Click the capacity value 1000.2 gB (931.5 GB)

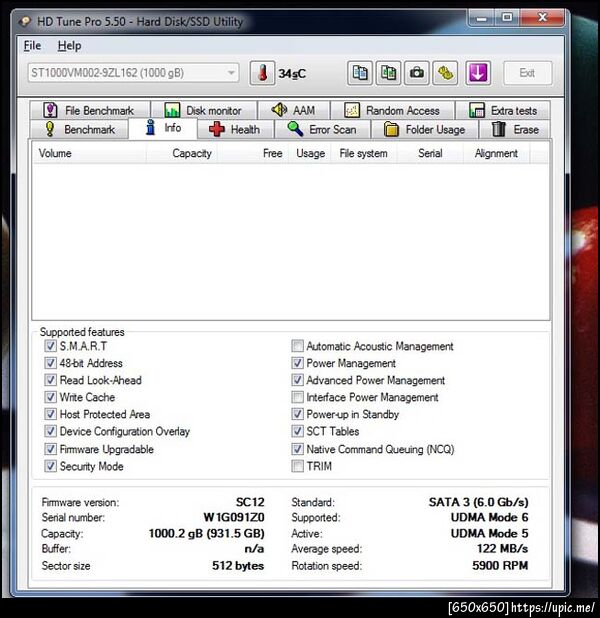(x=206, y=533)
